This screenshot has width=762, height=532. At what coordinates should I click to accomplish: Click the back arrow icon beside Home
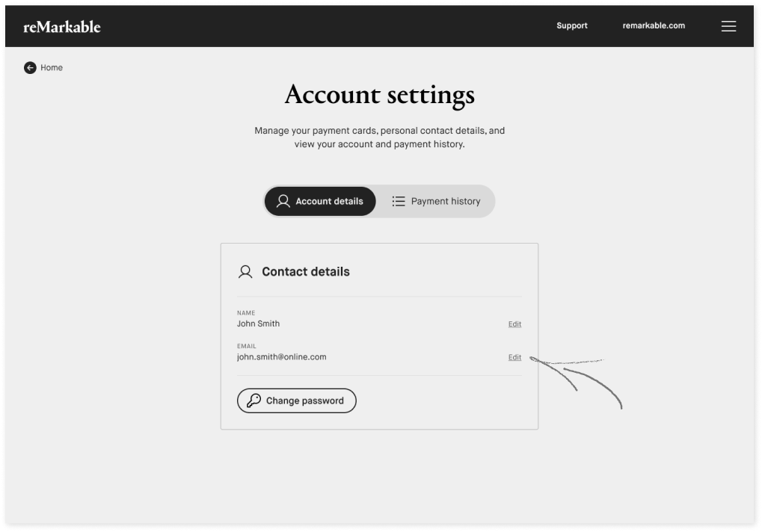point(30,67)
